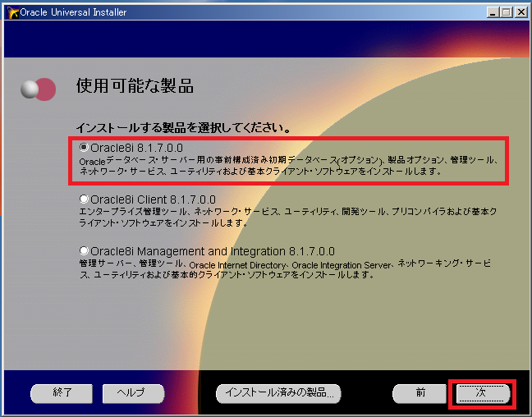This screenshot has width=532, height=417.
Task: Minimize the Oracle Universal Installer window
Action: click(493, 12)
